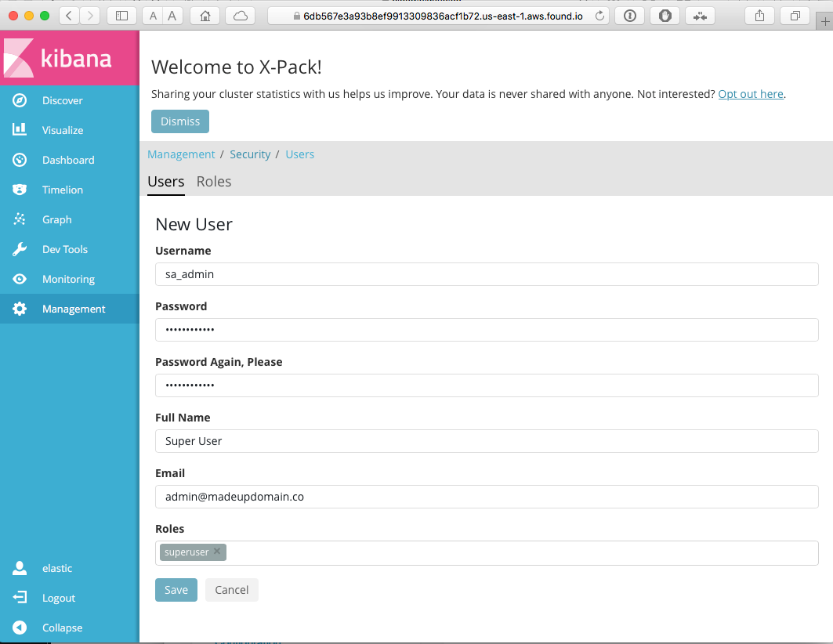Go back with Safari back arrow
Screen dimensions: 833x644
pos(69,16)
